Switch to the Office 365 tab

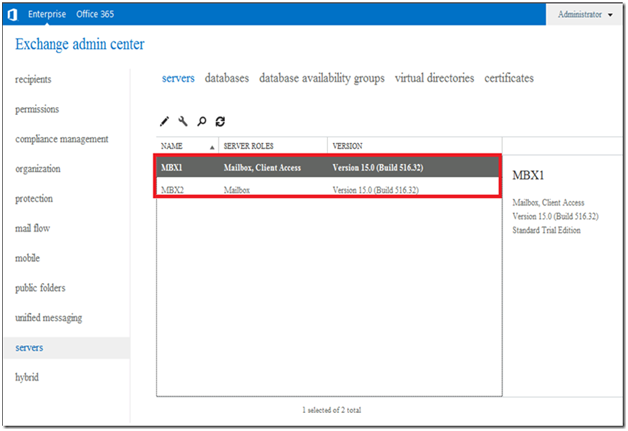click(95, 14)
